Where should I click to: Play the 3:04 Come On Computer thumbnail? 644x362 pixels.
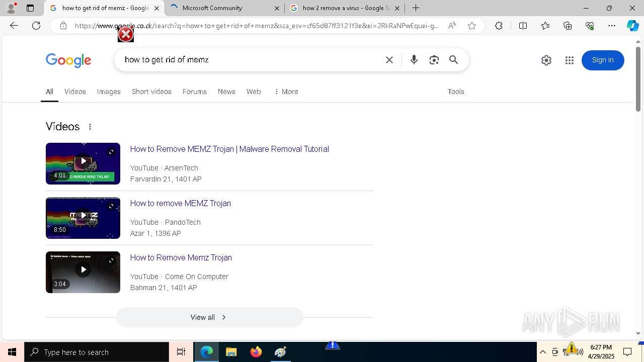pyautogui.click(x=83, y=272)
